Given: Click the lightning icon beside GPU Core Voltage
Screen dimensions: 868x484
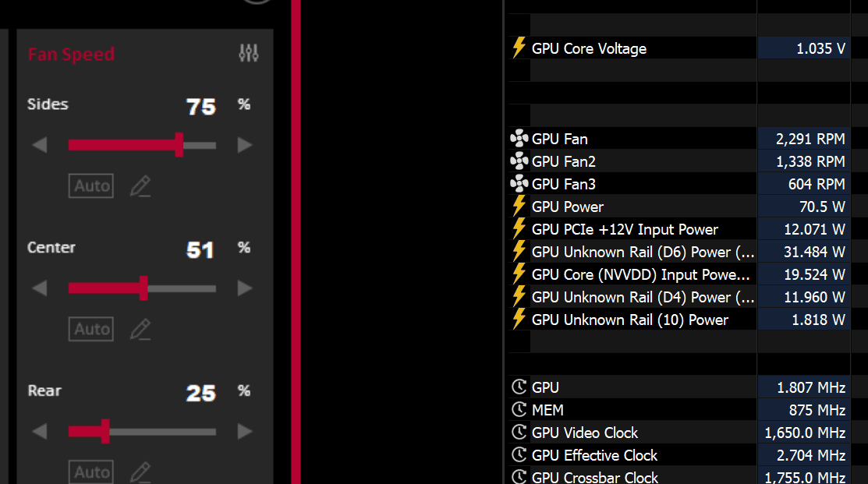Looking at the screenshot, I should tap(519, 48).
